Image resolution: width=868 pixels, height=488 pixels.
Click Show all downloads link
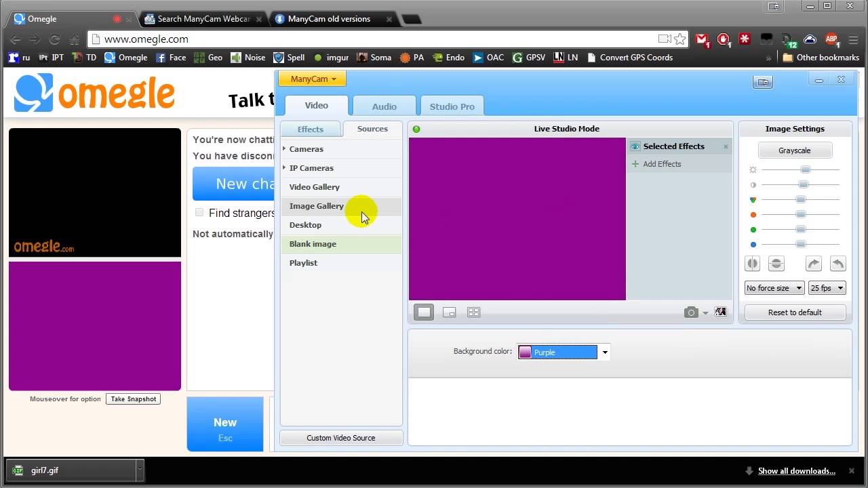(x=796, y=471)
